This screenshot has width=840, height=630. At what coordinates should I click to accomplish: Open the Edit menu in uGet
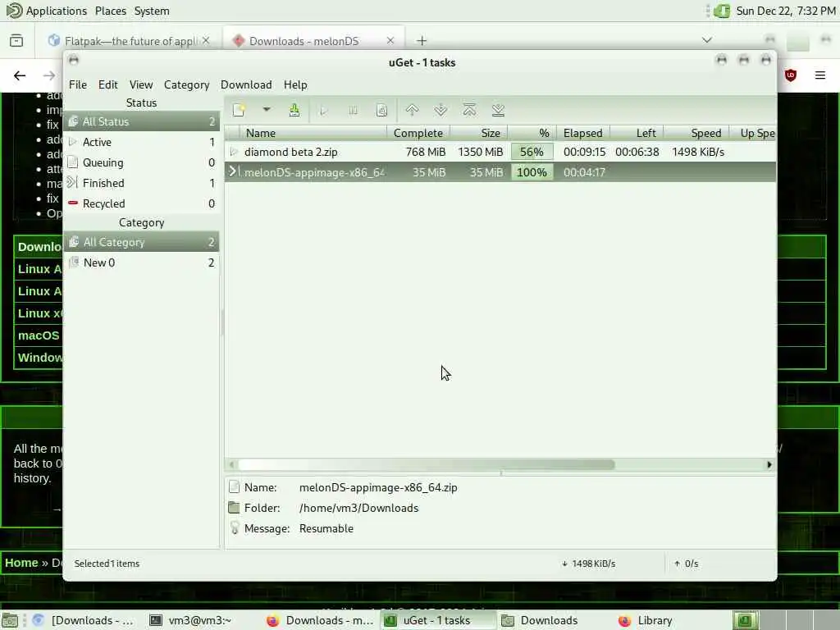pyautogui.click(x=107, y=84)
